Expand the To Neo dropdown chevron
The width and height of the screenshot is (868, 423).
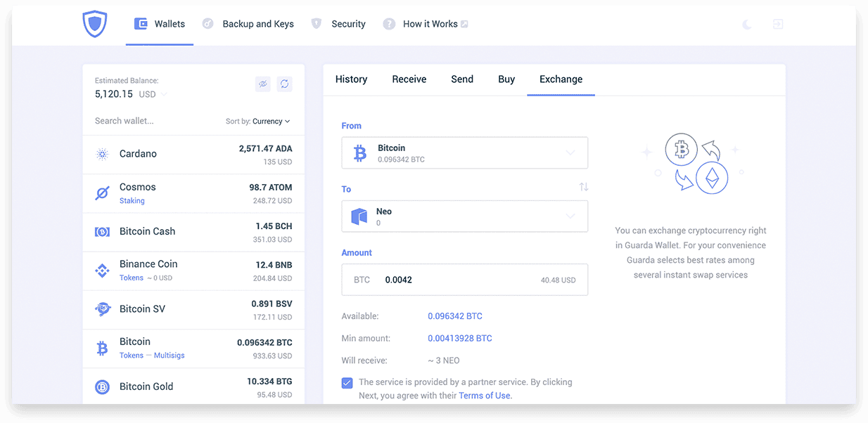pyautogui.click(x=570, y=216)
